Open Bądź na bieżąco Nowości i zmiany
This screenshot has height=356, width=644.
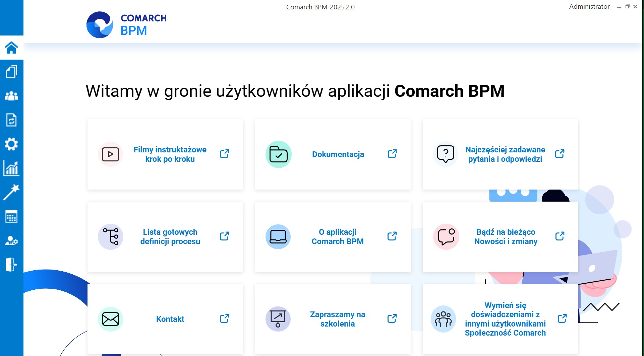pos(506,237)
